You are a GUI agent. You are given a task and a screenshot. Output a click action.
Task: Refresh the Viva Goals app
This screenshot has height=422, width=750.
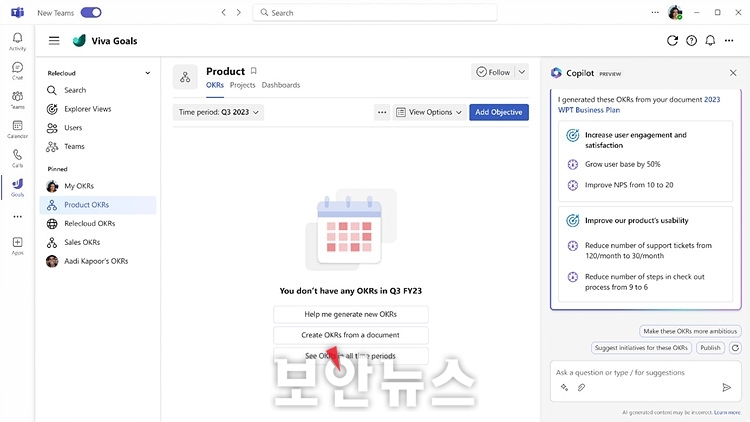(x=672, y=41)
